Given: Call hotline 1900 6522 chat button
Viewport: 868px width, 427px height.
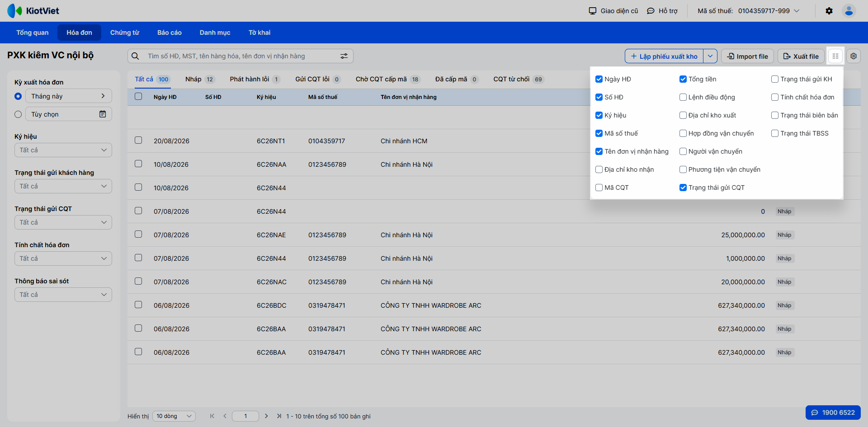Looking at the screenshot, I should coord(833,413).
